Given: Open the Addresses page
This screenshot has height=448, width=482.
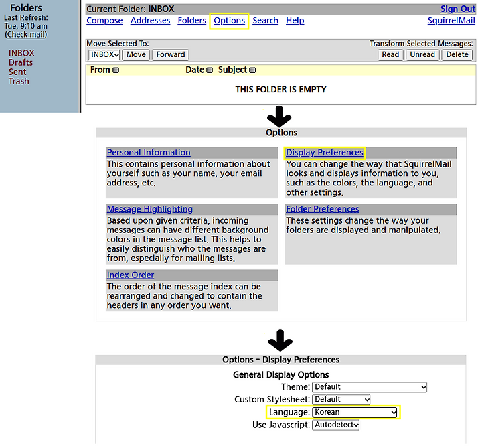Looking at the screenshot, I should pos(151,21).
